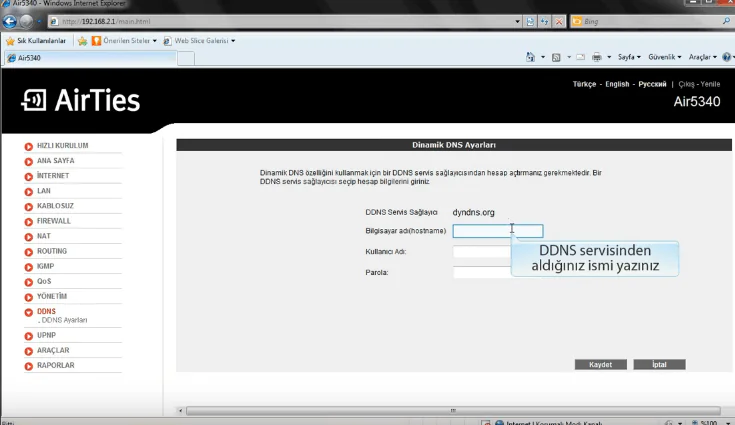Open the KABLOSUZ menu section
Viewport: 735px width, 425px height.
(x=55, y=206)
